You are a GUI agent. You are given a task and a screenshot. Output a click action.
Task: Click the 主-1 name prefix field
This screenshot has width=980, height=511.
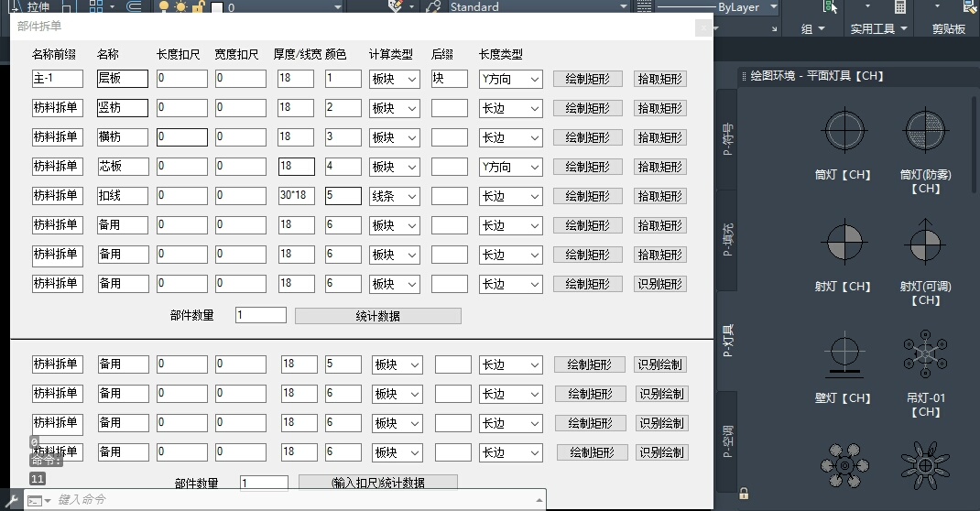pyautogui.click(x=58, y=78)
